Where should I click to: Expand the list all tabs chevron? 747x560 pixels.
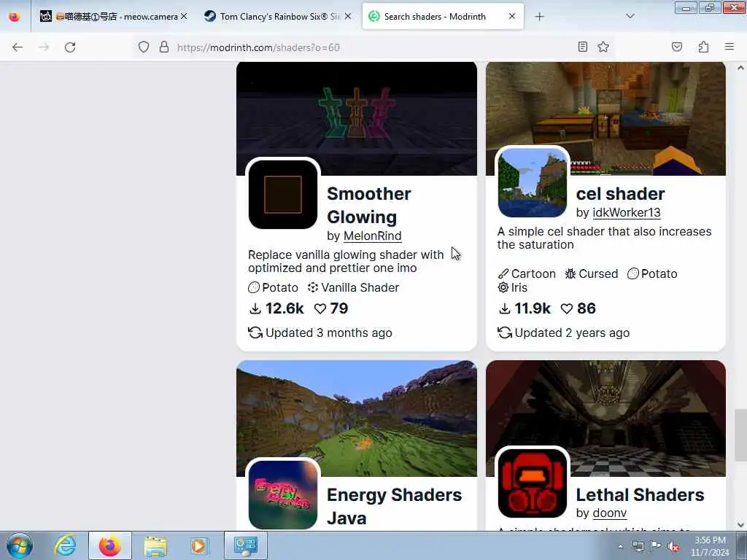tap(630, 17)
